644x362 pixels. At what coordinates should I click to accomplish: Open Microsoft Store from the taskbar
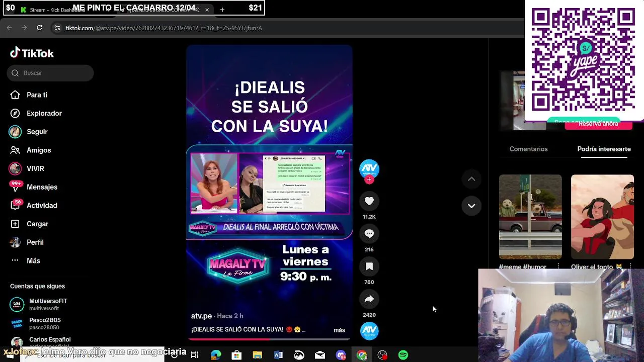tap(236, 355)
